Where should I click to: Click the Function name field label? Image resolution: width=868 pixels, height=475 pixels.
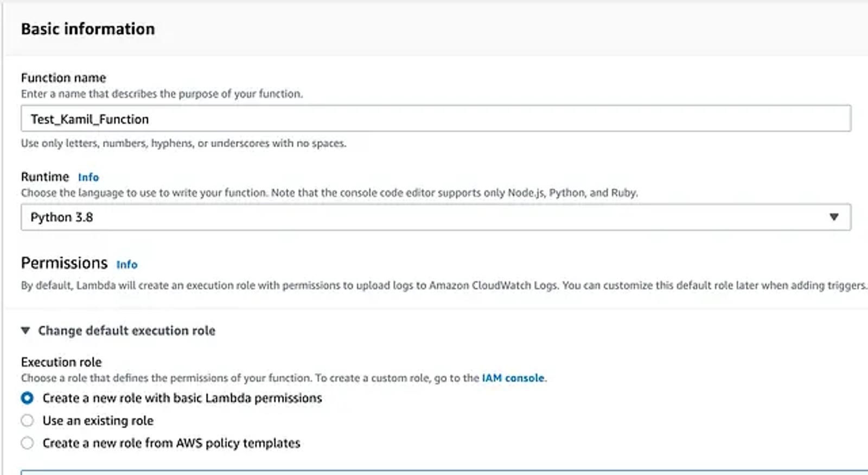click(63, 78)
